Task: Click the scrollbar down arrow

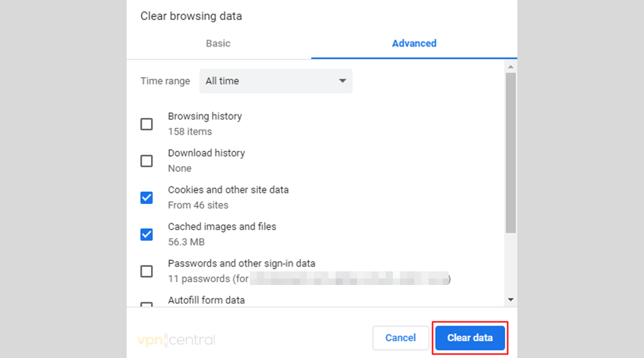Action: click(511, 299)
